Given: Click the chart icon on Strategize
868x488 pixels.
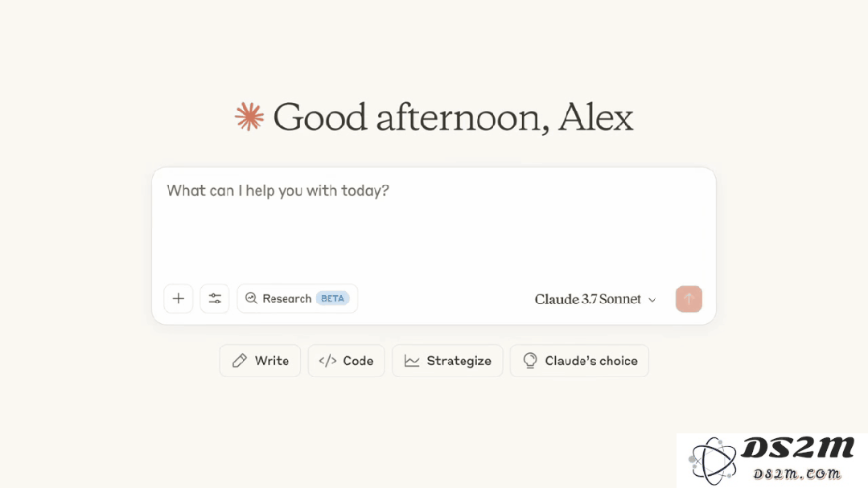Looking at the screenshot, I should (x=412, y=361).
